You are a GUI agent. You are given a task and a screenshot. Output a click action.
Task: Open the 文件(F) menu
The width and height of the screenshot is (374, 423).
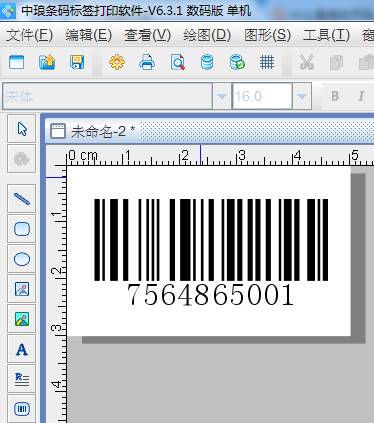tap(30, 35)
